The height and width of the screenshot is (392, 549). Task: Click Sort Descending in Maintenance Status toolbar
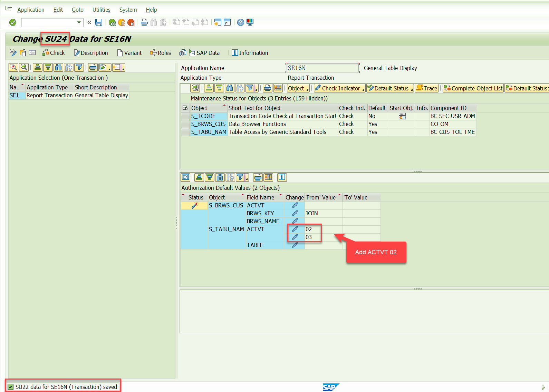tap(219, 88)
